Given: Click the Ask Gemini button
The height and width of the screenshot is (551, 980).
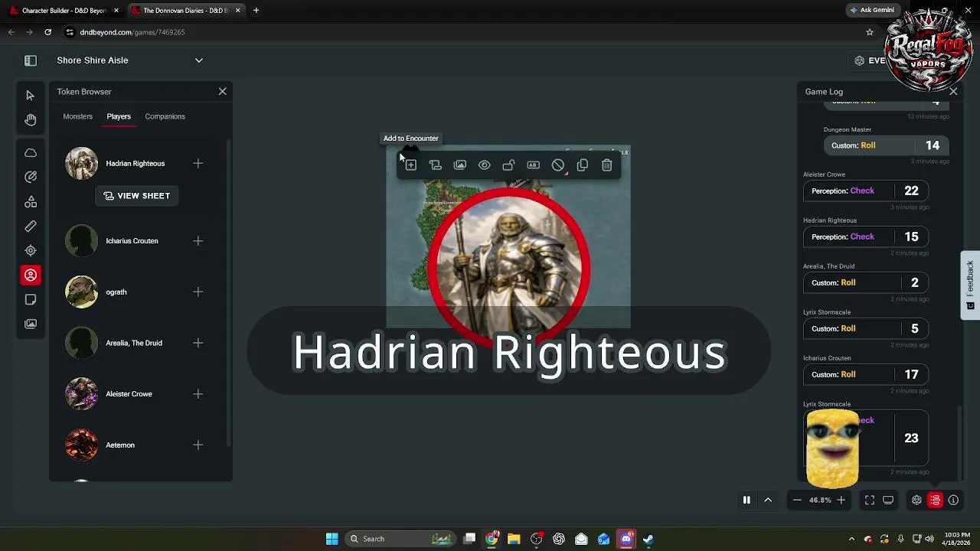Looking at the screenshot, I should 872,11.
